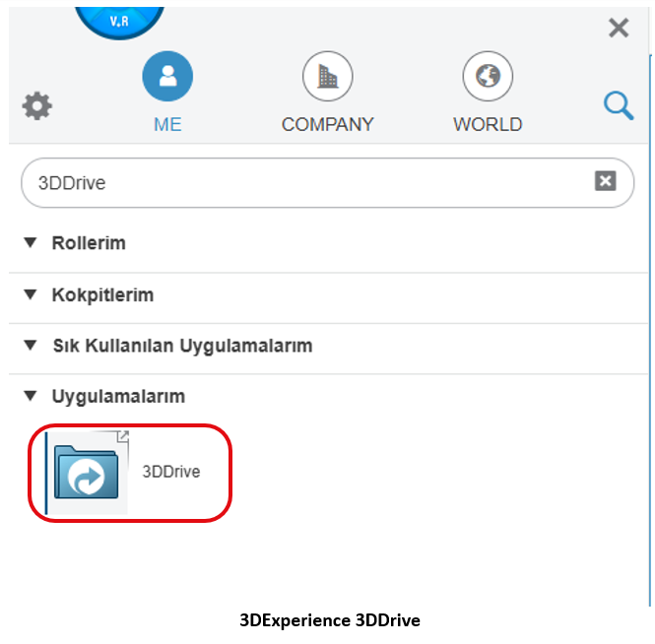Click the blue search magnifier icon
Viewport: 655px width, 644px height.
point(619,105)
